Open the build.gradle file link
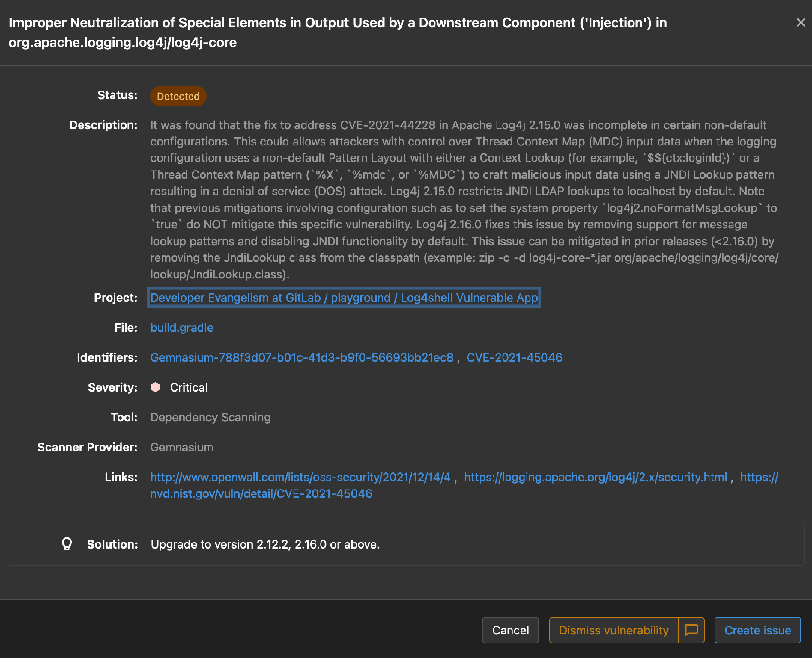This screenshot has width=812, height=658. [182, 328]
